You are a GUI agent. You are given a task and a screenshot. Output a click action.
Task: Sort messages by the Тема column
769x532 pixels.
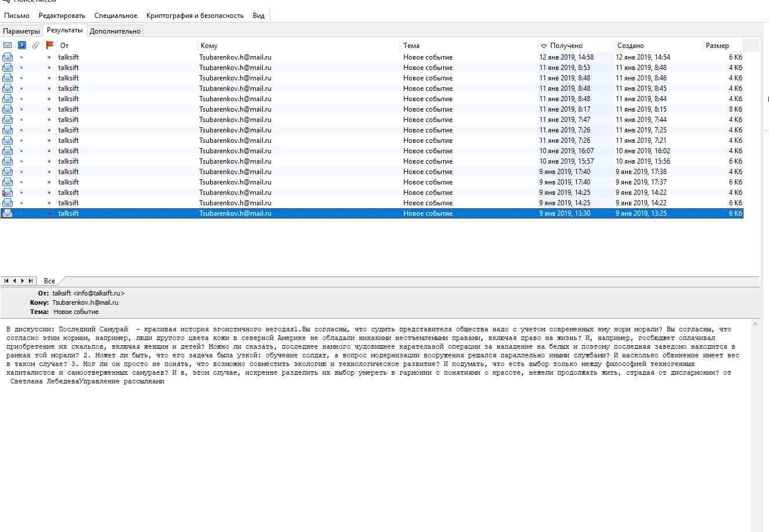point(469,45)
